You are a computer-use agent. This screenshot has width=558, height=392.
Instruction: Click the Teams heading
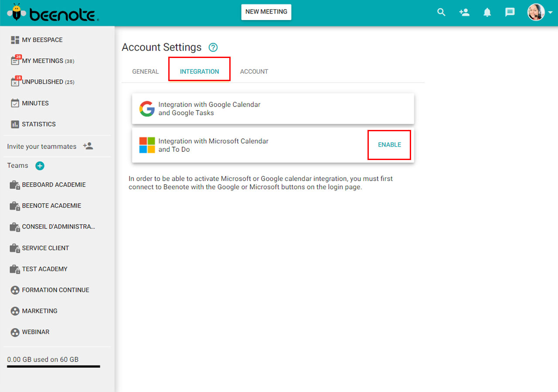pos(17,166)
